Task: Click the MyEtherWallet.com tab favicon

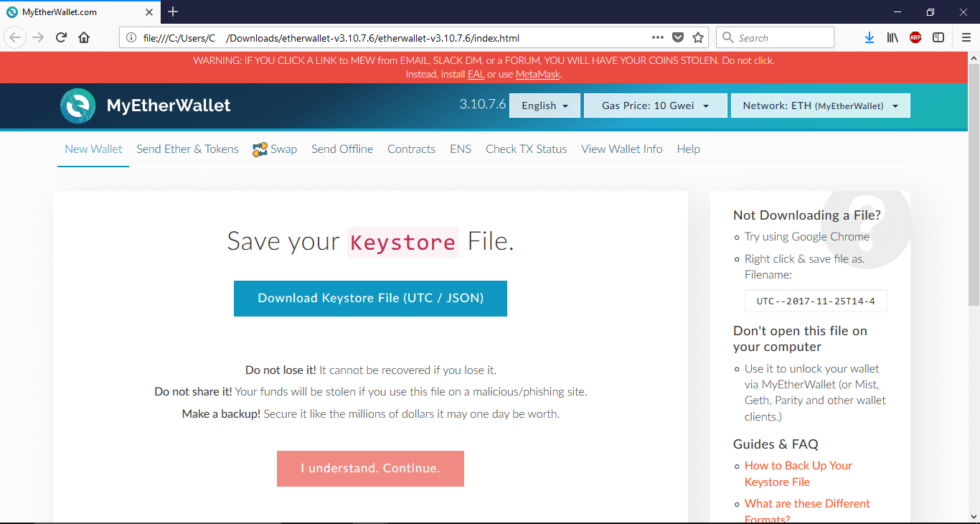Action: (12, 12)
